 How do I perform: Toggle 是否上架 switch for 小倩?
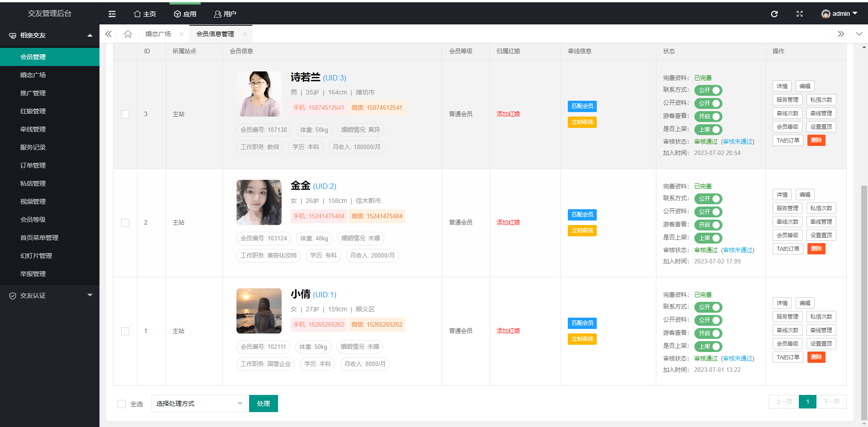tap(708, 347)
